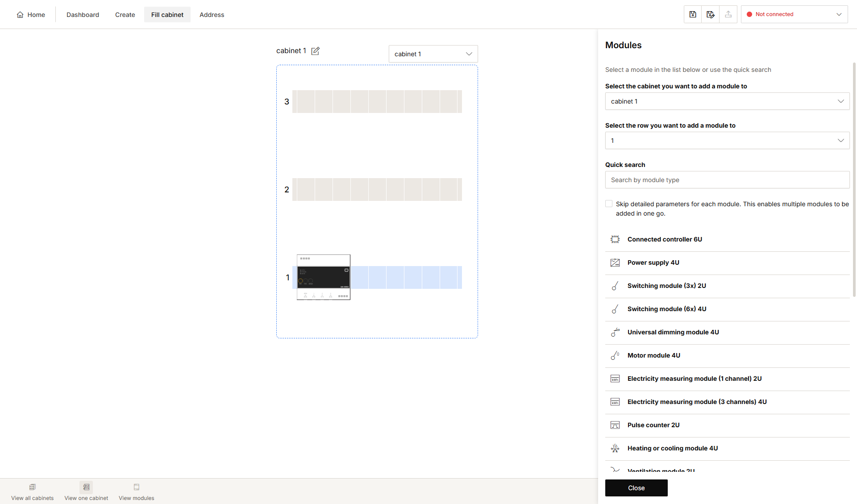Image resolution: width=857 pixels, height=504 pixels.
Task: Open the row selection dropdown showing 1
Action: 727,141
